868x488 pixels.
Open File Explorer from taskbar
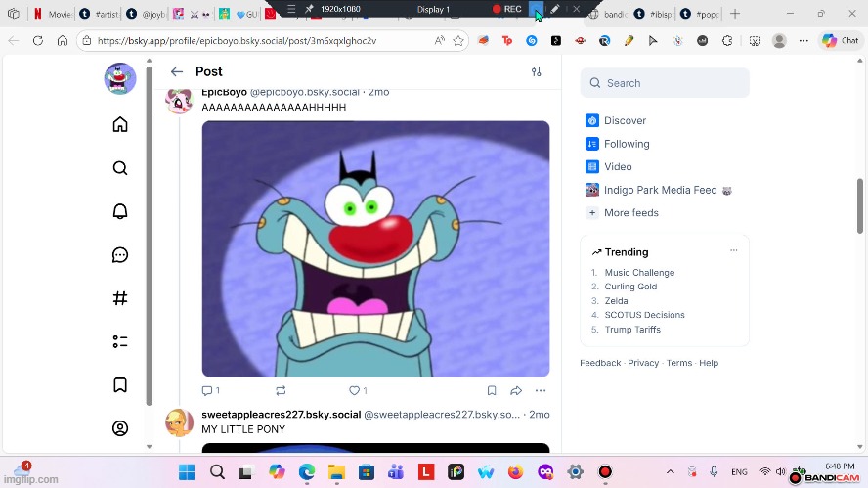pos(336,472)
